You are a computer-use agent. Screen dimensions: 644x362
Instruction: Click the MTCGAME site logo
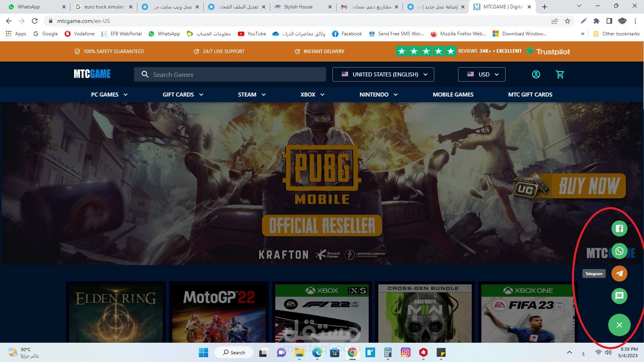pyautogui.click(x=92, y=74)
